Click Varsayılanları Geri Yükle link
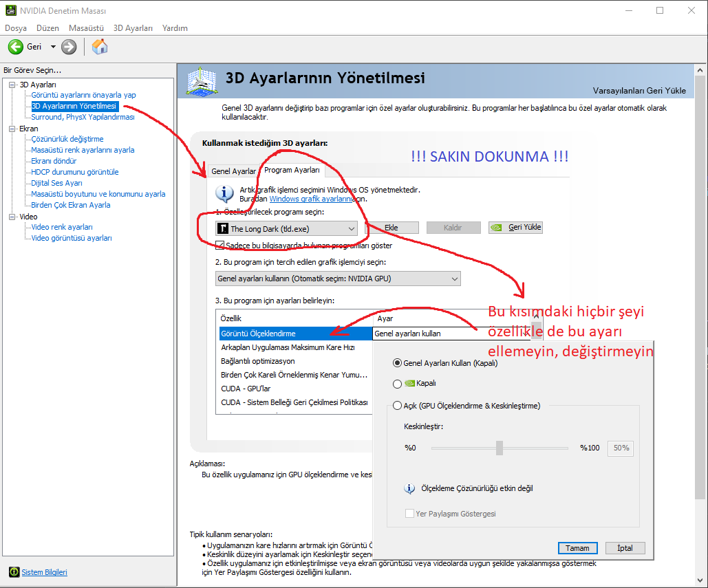708x588 pixels. pyautogui.click(x=639, y=91)
